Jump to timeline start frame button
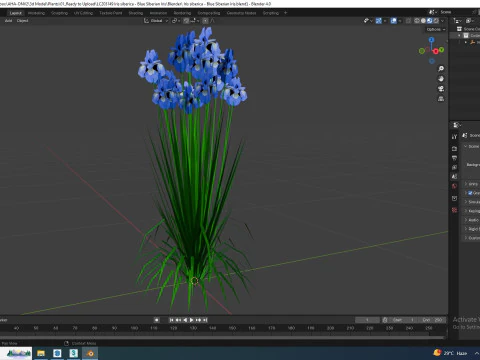Viewport: 480px width, 360px height. [x=171, y=320]
